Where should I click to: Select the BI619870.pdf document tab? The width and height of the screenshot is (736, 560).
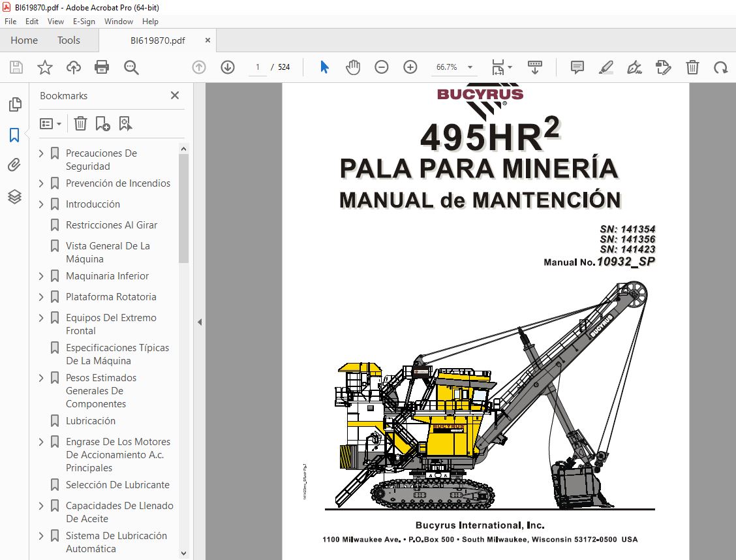click(158, 40)
